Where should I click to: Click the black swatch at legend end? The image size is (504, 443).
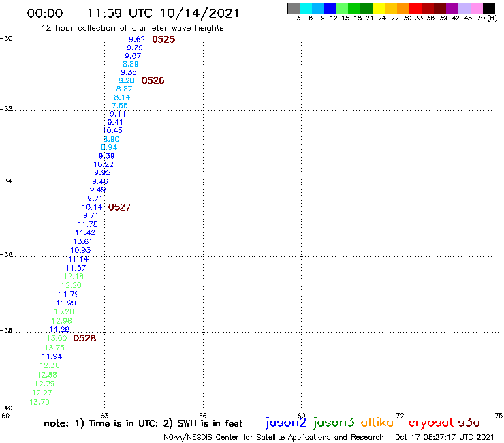pos(488,8)
